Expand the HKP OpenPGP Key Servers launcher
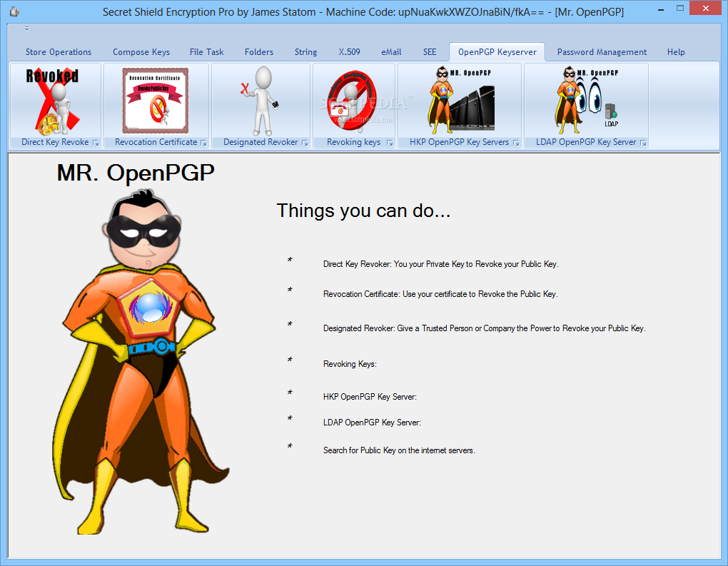Screen dimensions: 728x566 pyautogui.click(x=516, y=143)
